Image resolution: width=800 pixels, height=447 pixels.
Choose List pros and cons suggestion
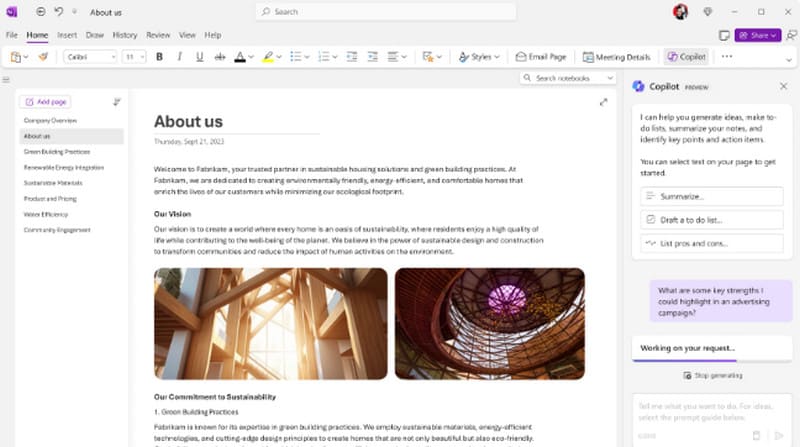(712, 243)
